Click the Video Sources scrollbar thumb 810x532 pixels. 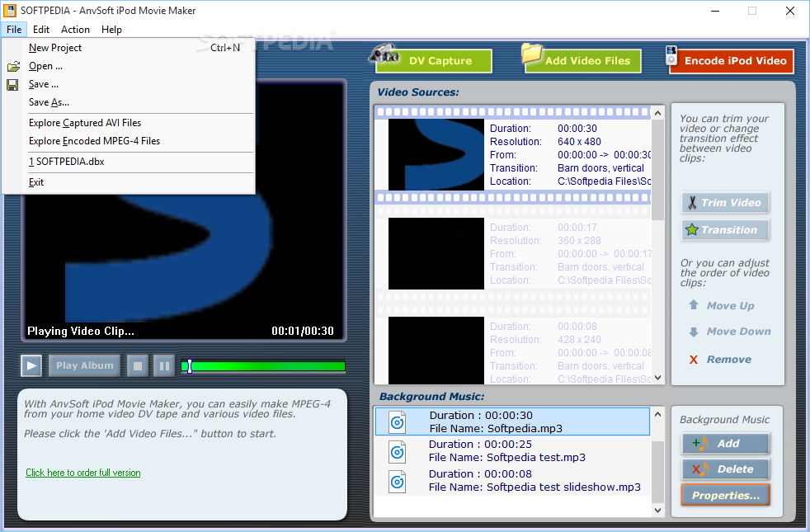pyautogui.click(x=657, y=169)
